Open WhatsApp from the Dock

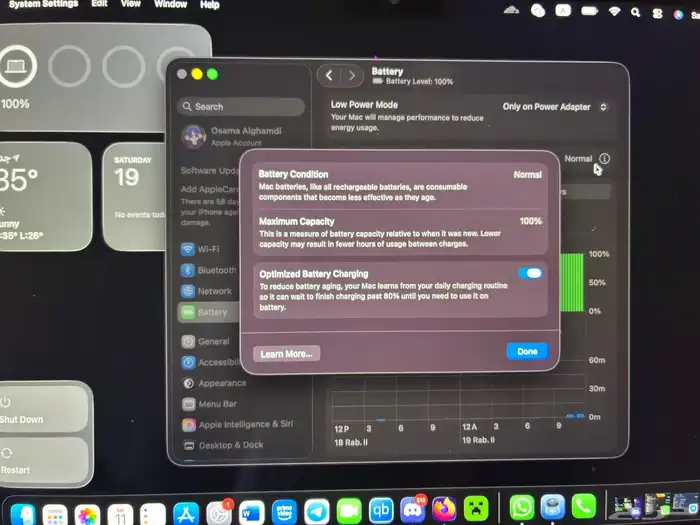tap(522, 507)
